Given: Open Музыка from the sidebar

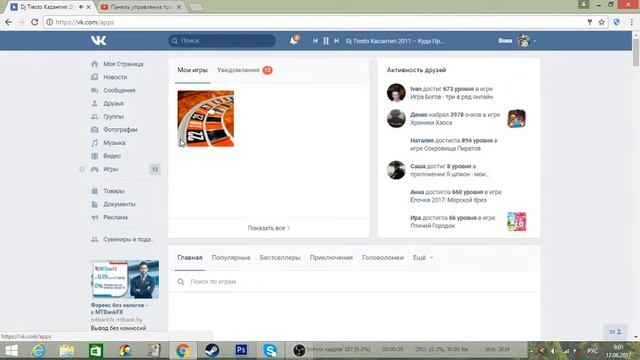Looking at the screenshot, I should [x=114, y=143].
